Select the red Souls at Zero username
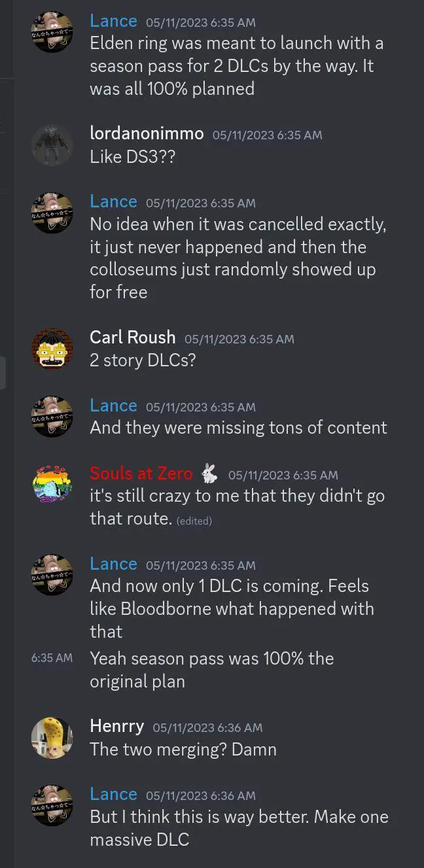This screenshot has width=424, height=868. (141, 473)
